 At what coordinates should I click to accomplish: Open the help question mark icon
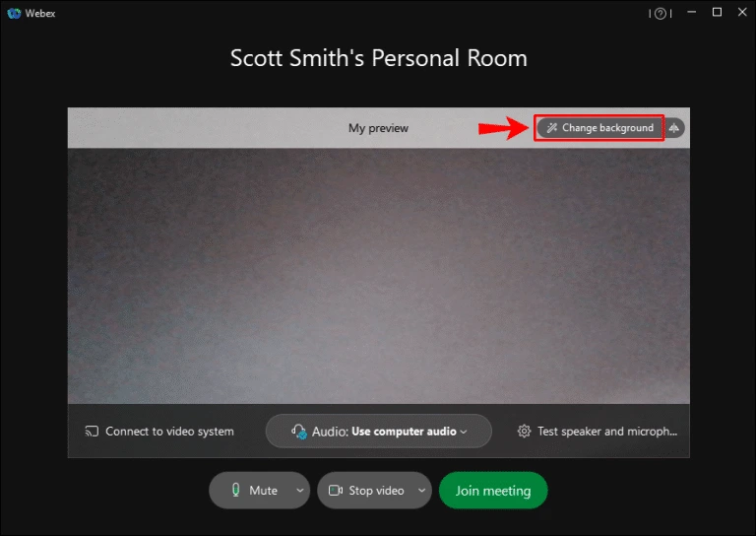(661, 14)
